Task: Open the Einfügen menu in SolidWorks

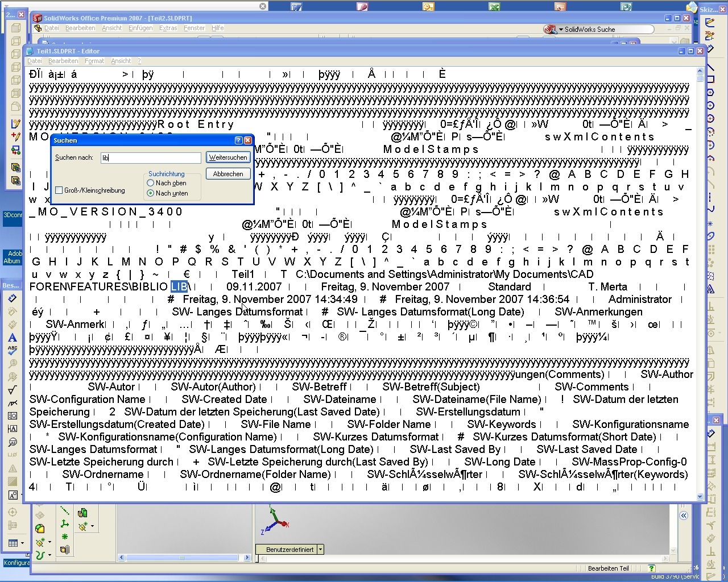Action: pyautogui.click(x=140, y=28)
